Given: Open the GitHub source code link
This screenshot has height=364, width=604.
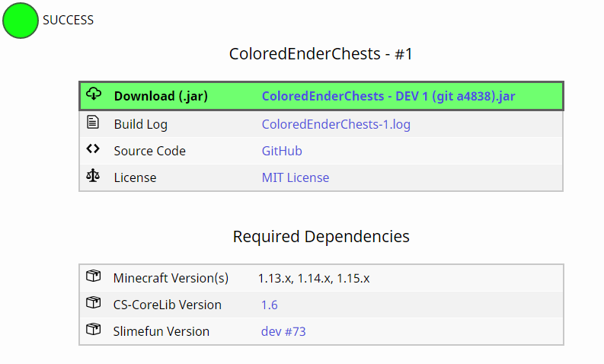Looking at the screenshot, I should 282,151.
